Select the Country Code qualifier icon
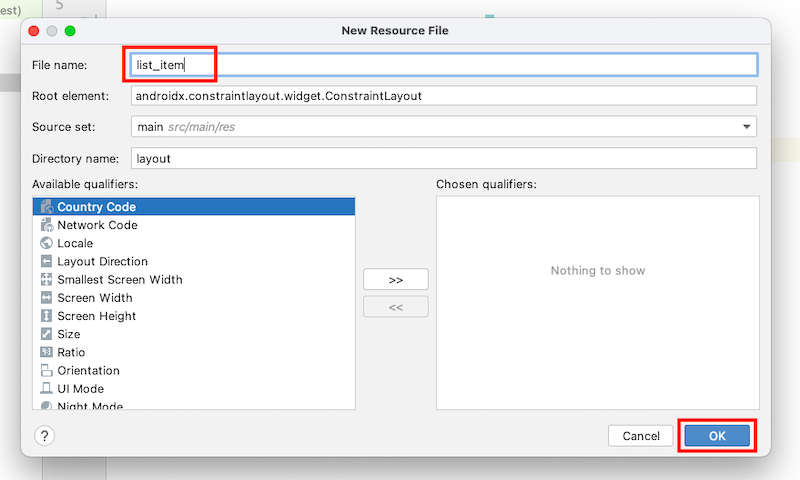The width and height of the screenshot is (800, 480). coord(47,207)
